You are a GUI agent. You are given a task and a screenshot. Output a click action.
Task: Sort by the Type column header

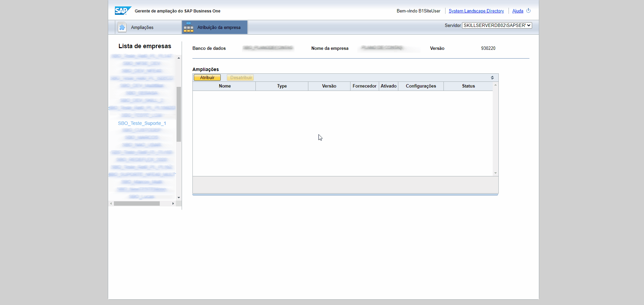tap(282, 86)
